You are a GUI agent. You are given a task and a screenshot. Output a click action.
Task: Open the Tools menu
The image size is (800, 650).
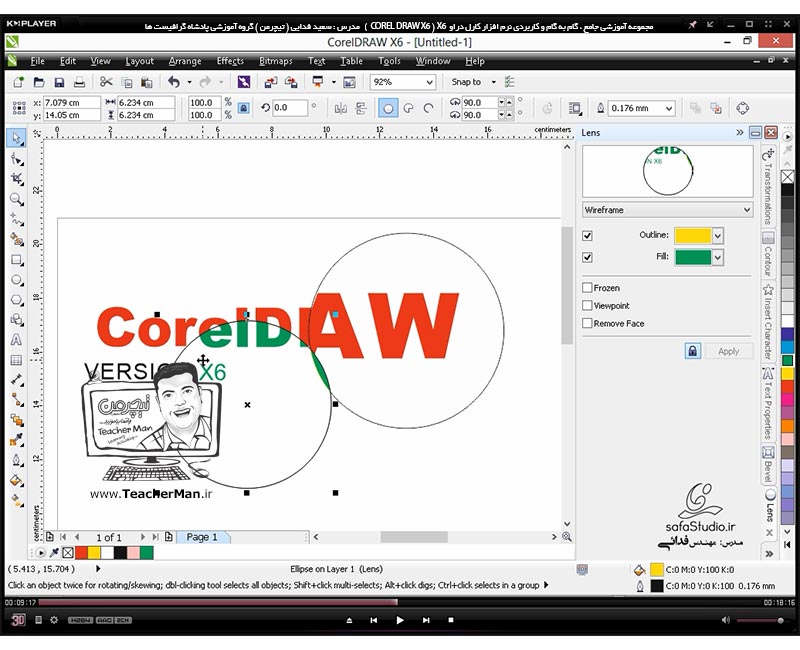389,61
